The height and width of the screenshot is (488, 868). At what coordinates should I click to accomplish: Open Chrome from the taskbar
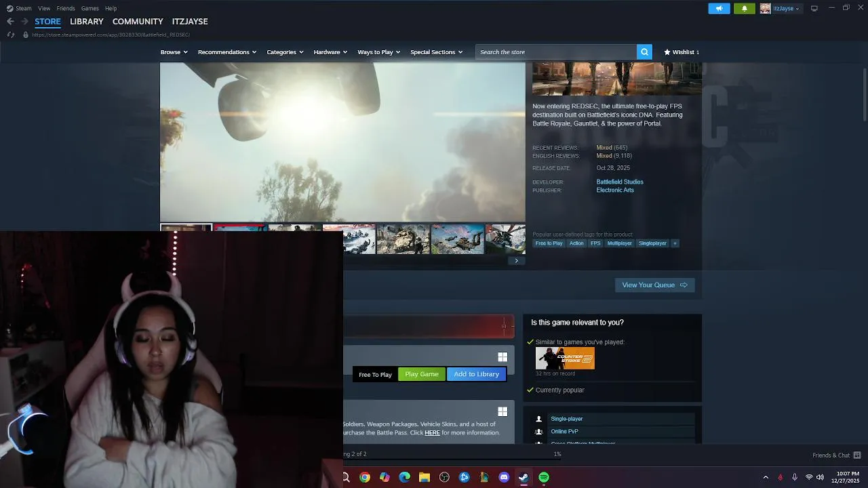(x=365, y=477)
